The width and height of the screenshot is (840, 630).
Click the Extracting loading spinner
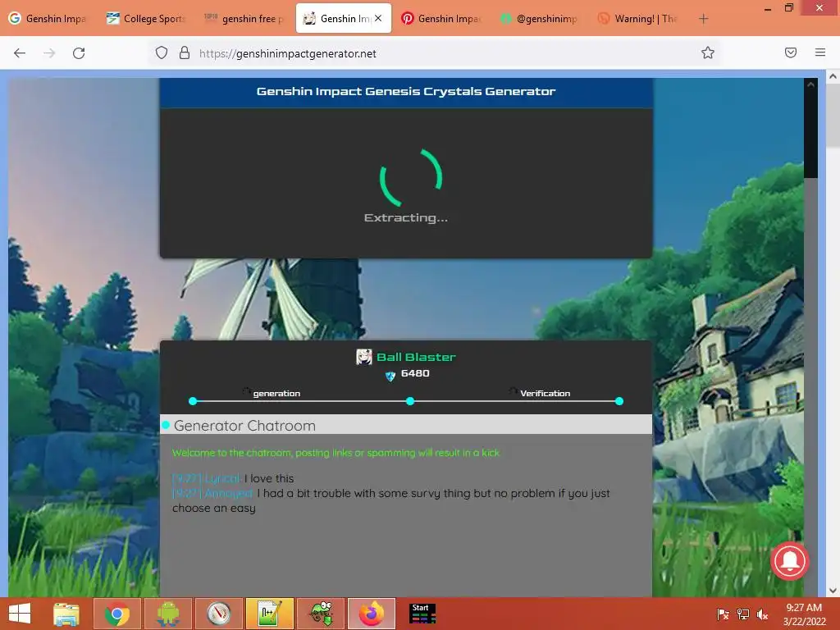click(x=411, y=177)
